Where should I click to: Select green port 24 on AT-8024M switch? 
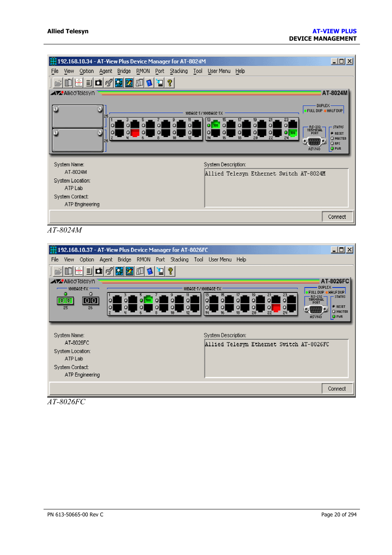point(293,133)
